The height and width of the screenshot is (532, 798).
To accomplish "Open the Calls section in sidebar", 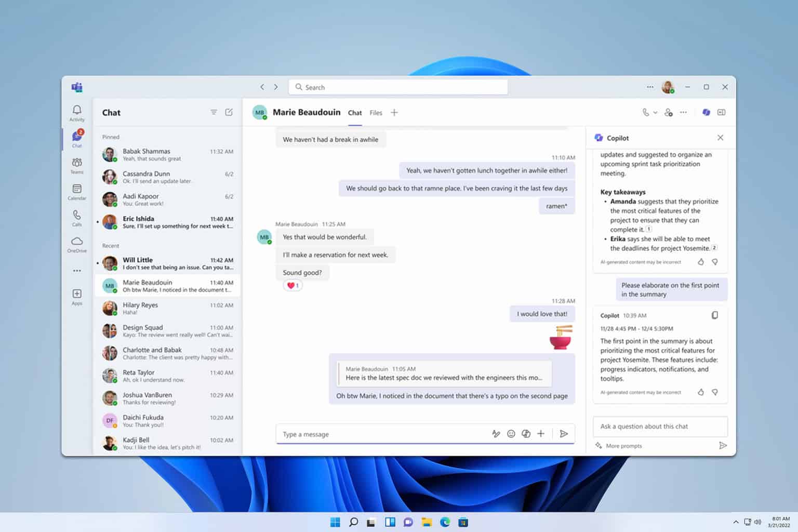I will 77,218.
